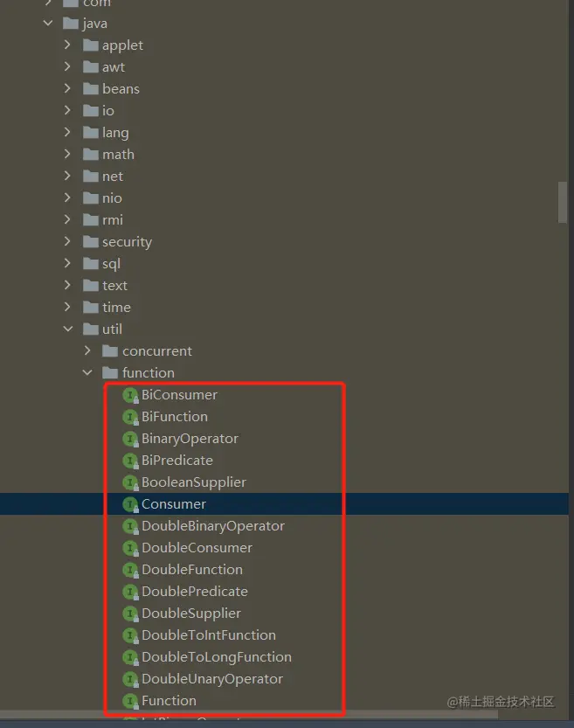Click the awt folder icon
The height and width of the screenshot is (728, 574).
[91, 66]
